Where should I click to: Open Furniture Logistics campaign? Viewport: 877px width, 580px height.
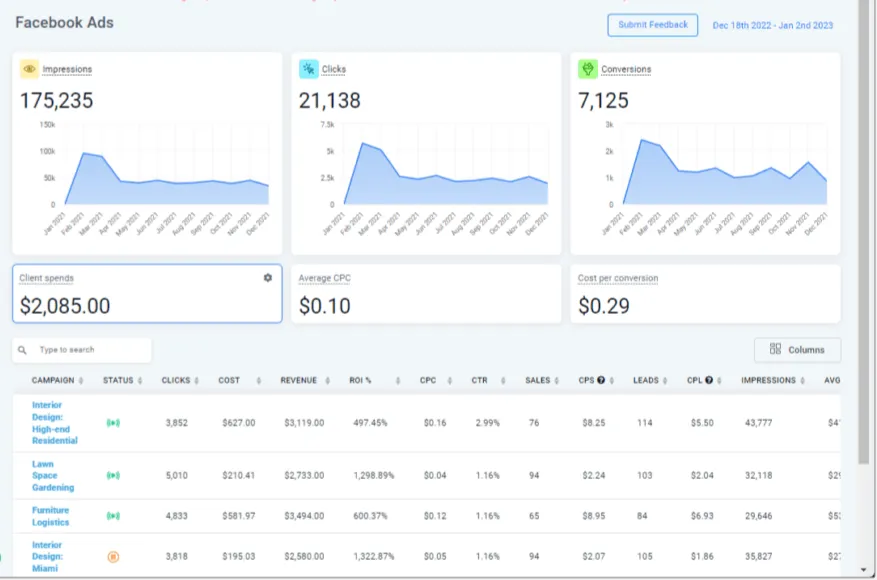pyautogui.click(x=50, y=516)
